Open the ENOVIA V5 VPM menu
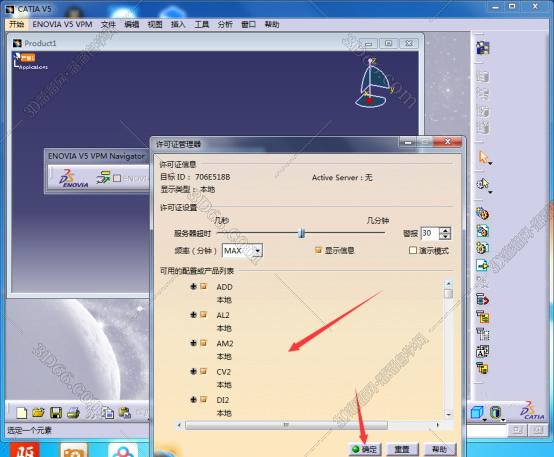Image resolution: width=554 pixels, height=457 pixels. click(x=63, y=24)
